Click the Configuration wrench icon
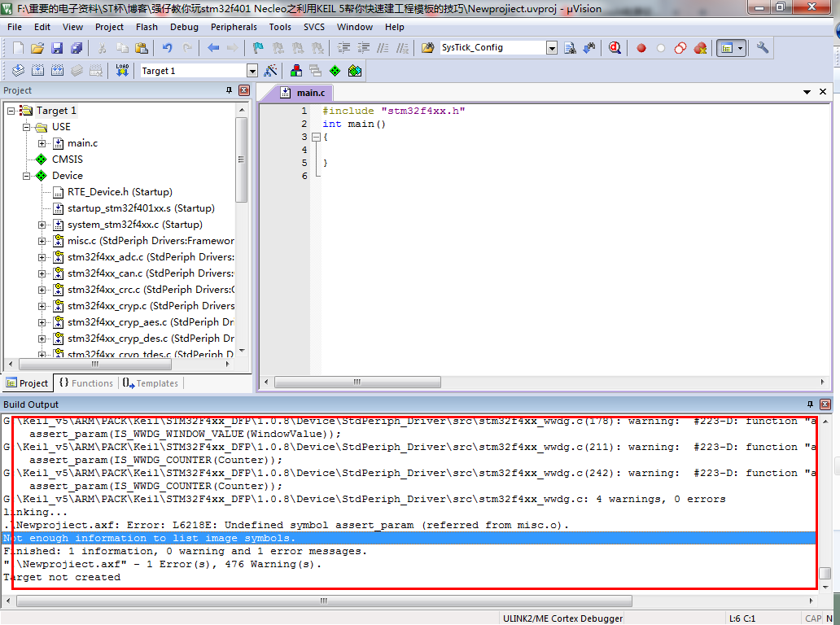The height and width of the screenshot is (625, 840). pyautogui.click(x=763, y=48)
